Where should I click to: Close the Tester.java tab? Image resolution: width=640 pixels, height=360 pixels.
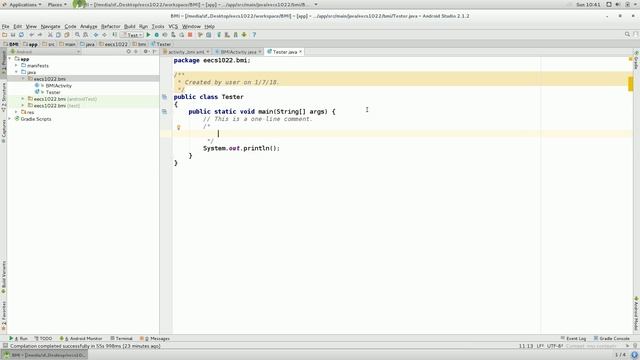(x=300, y=52)
